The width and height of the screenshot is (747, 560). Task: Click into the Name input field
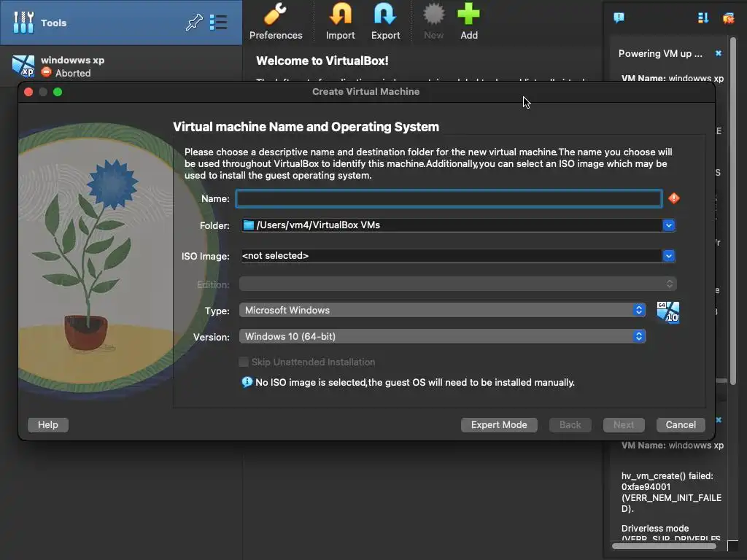[449, 198]
